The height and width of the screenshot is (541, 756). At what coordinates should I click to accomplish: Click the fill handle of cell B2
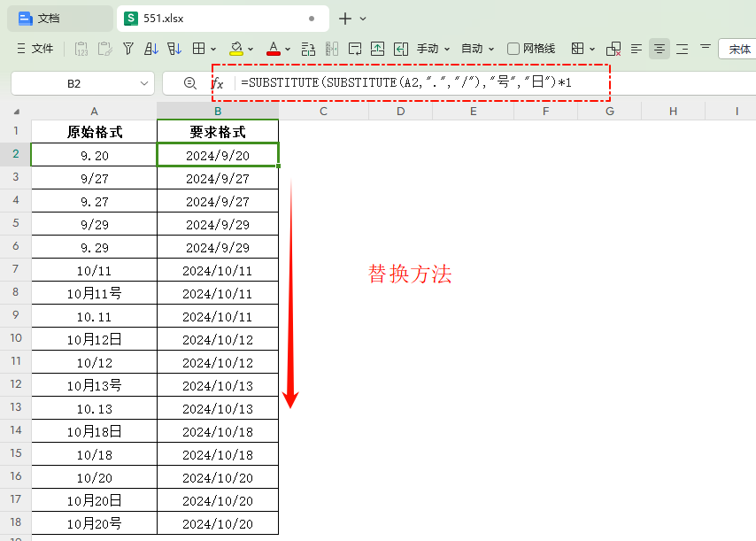tap(279, 166)
